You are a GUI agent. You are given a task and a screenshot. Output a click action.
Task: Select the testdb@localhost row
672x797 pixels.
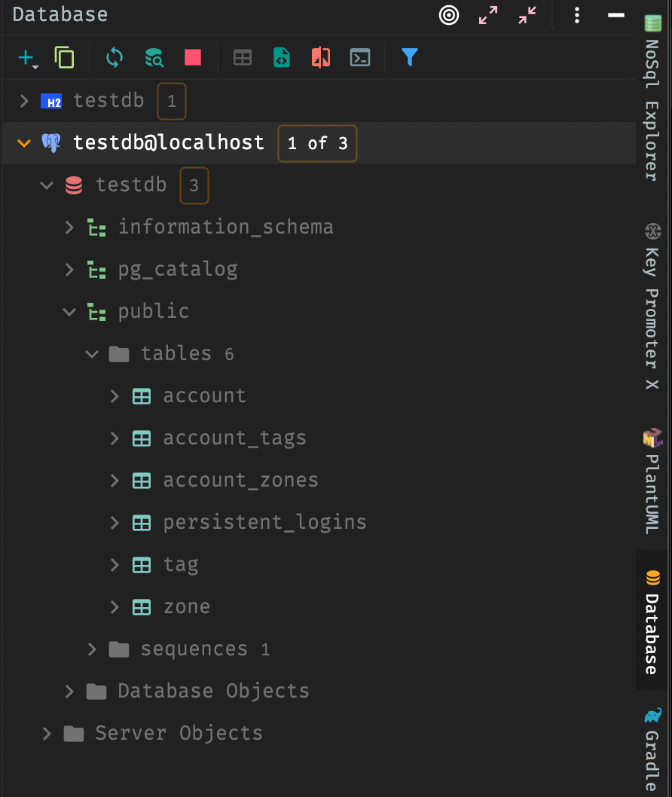319,143
